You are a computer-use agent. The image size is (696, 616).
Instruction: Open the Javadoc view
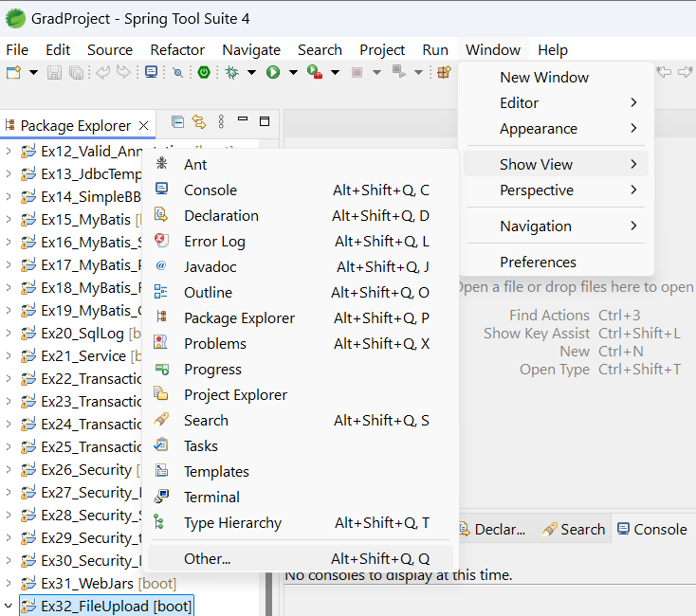click(300, 267)
